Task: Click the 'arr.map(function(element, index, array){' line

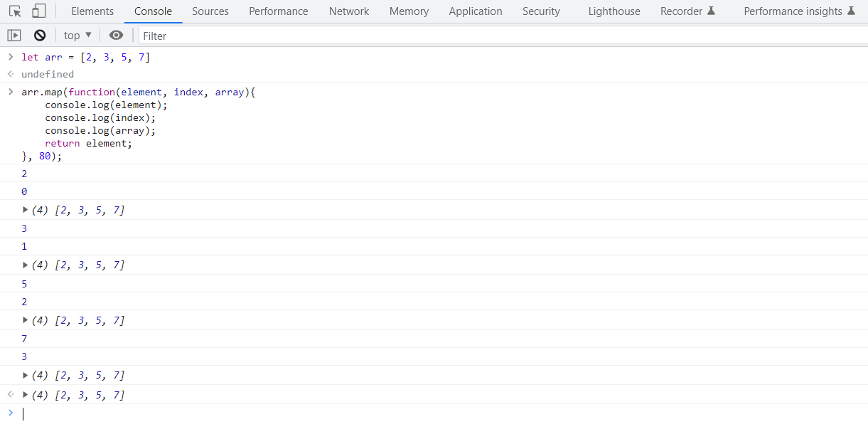Action: click(x=138, y=92)
